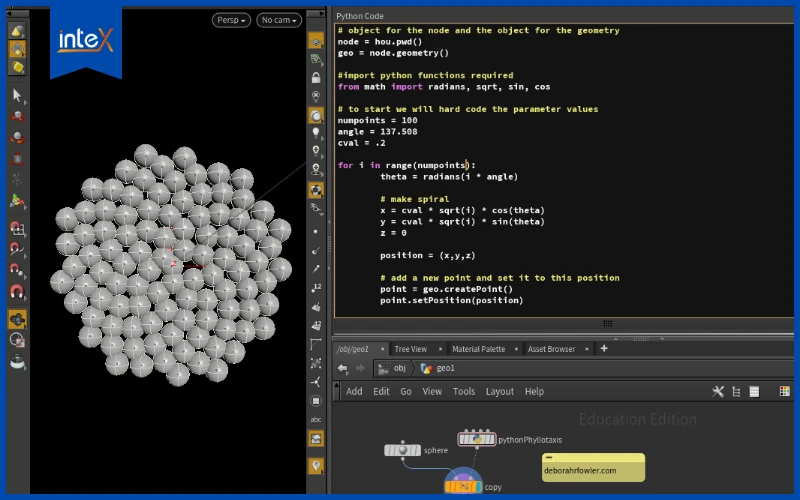The height and width of the screenshot is (500, 800).
Task: Choose the arrow Select tool
Action: click(17, 95)
